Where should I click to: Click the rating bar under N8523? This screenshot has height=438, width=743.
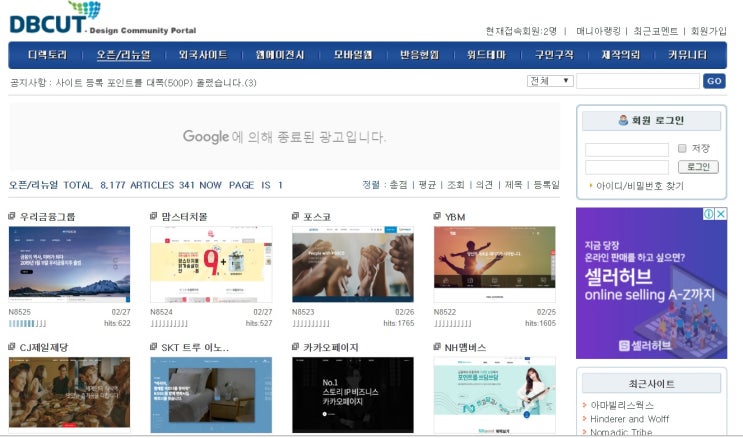(x=311, y=324)
